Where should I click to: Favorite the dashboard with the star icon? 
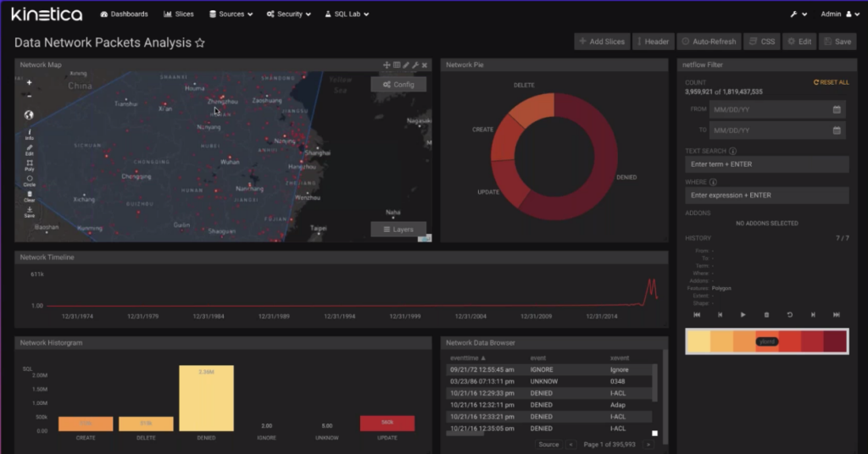tap(200, 42)
